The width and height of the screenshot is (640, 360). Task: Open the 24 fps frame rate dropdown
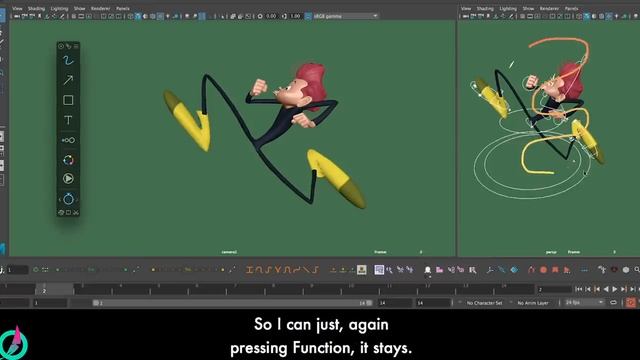(x=584, y=302)
